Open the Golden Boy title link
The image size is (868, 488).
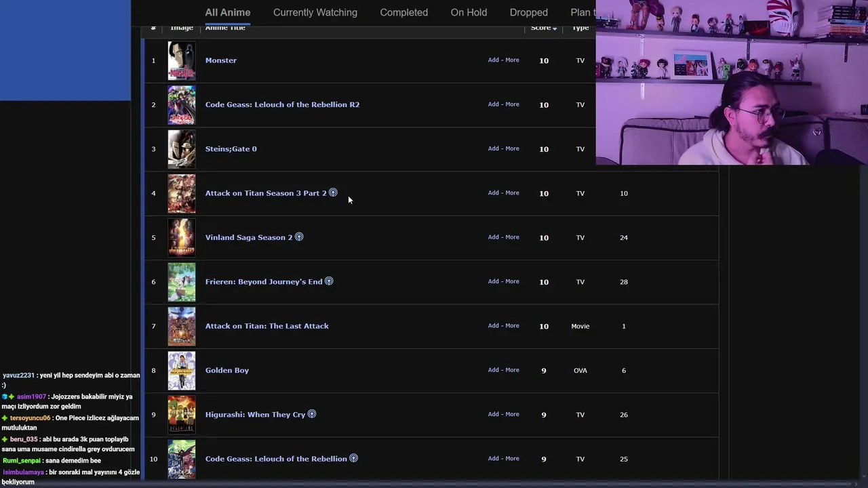[x=227, y=370]
